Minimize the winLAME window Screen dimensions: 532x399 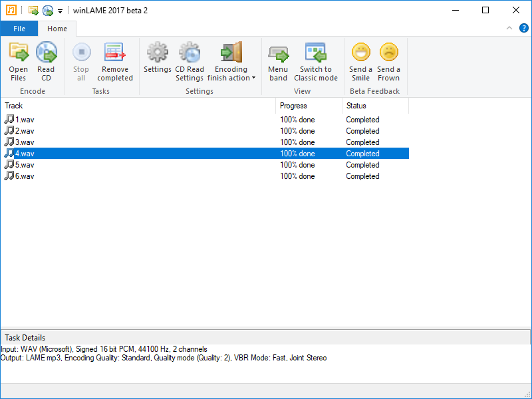[x=456, y=10]
